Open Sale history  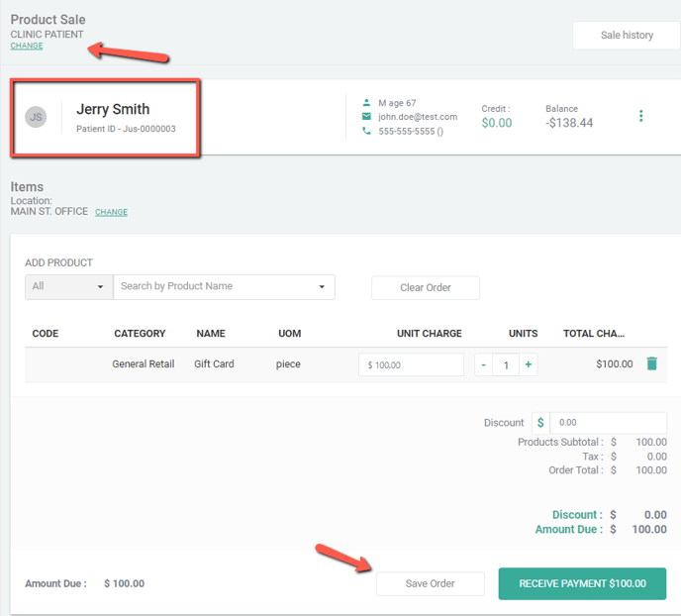pyautogui.click(x=627, y=36)
